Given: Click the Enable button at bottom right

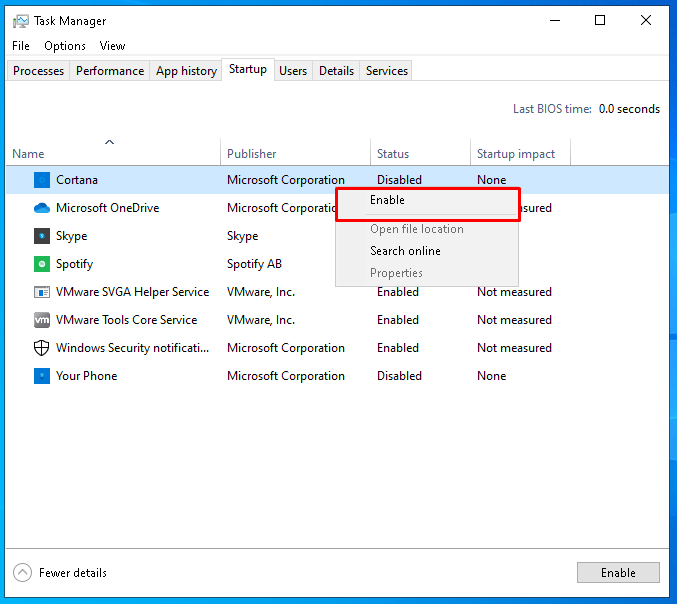Looking at the screenshot, I should tap(618, 572).
